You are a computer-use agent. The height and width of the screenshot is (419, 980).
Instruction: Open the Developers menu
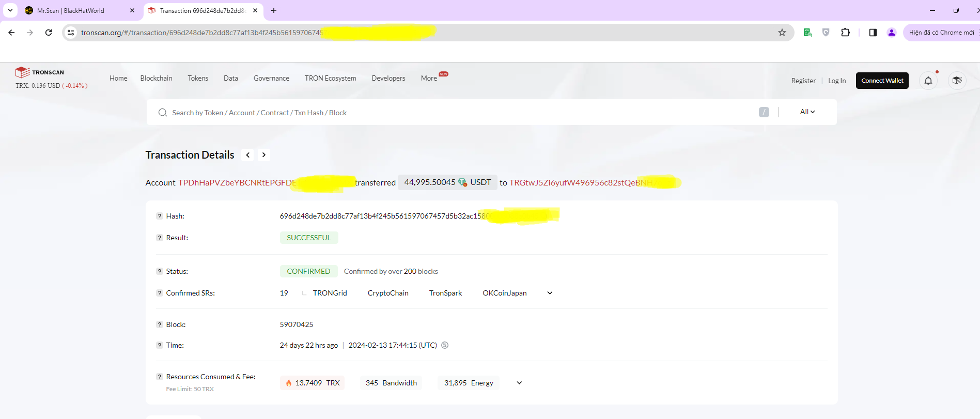click(x=388, y=78)
